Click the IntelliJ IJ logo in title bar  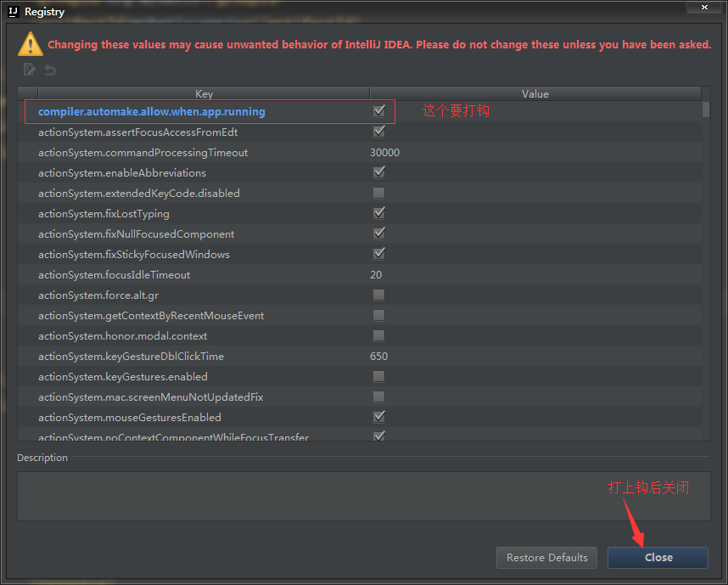(14, 12)
